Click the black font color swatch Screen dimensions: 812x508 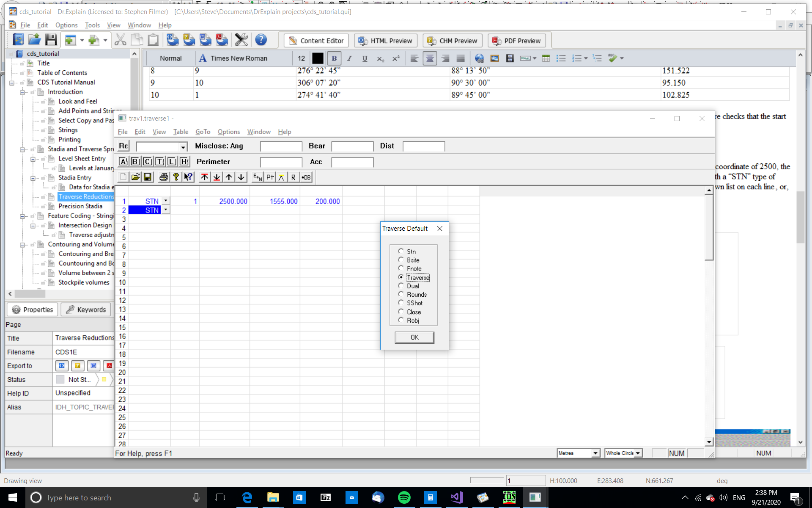point(318,58)
